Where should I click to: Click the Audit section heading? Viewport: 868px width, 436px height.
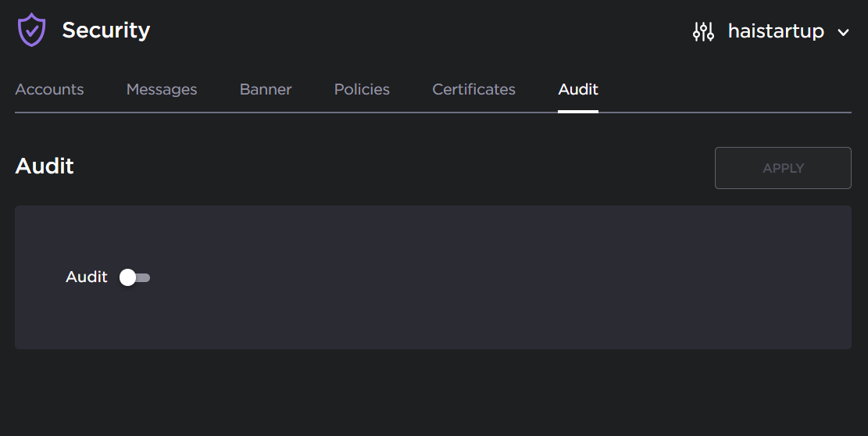tap(45, 166)
